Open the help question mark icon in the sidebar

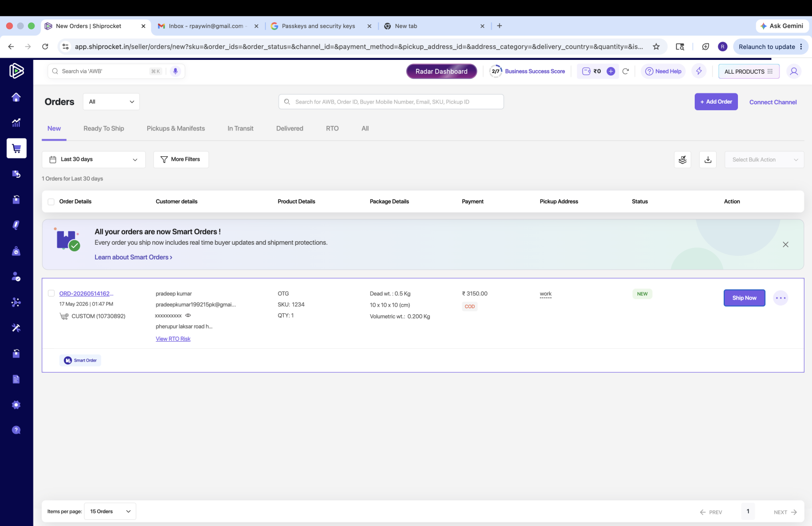16,430
